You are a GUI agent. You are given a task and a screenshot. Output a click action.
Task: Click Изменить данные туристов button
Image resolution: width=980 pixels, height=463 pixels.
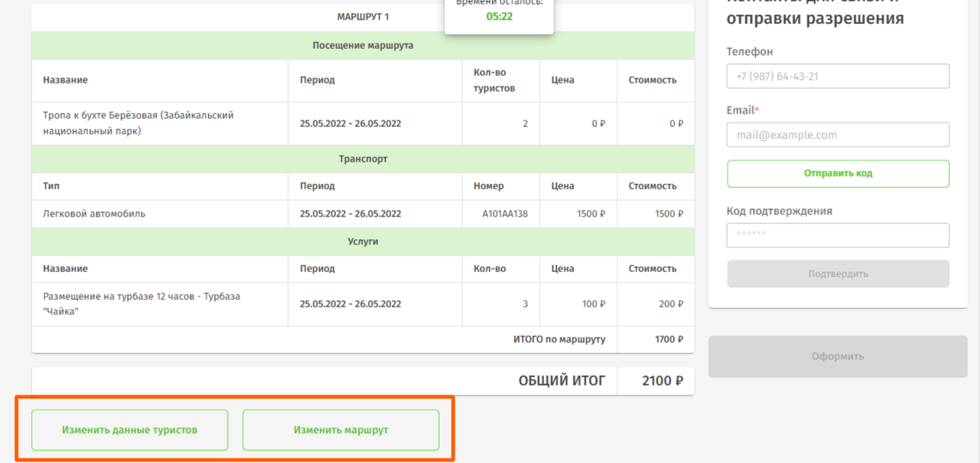tap(129, 430)
